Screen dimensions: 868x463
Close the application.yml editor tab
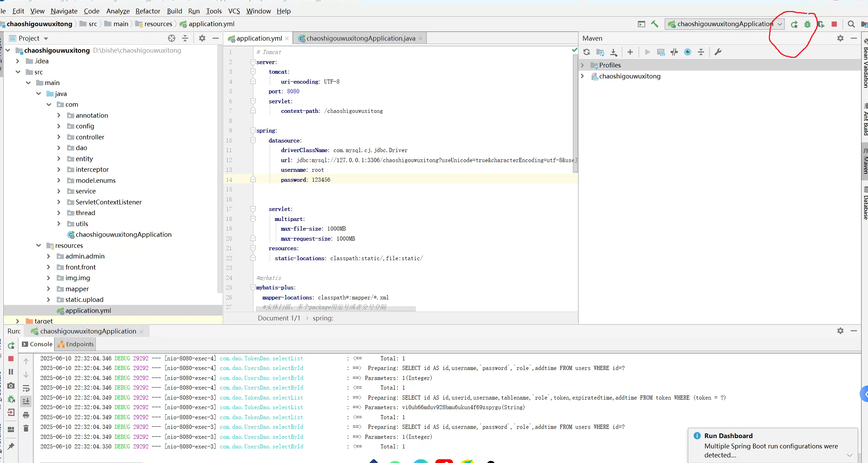pyautogui.click(x=287, y=38)
